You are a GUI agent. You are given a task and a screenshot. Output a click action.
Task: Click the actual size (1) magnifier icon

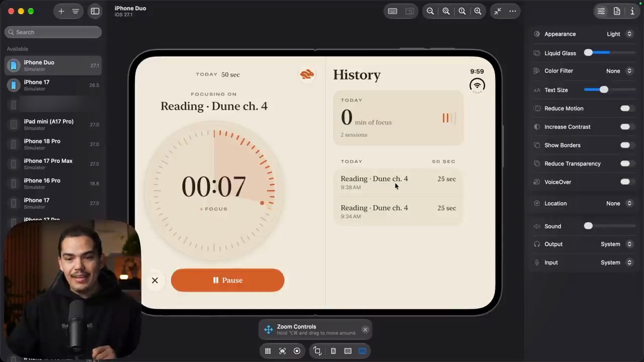click(462, 11)
